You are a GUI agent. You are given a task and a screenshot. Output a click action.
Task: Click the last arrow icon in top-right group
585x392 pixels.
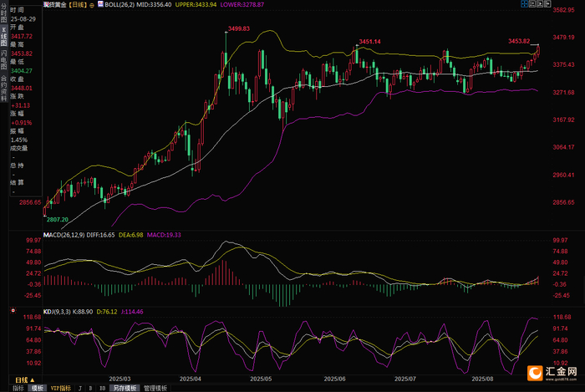547,4
